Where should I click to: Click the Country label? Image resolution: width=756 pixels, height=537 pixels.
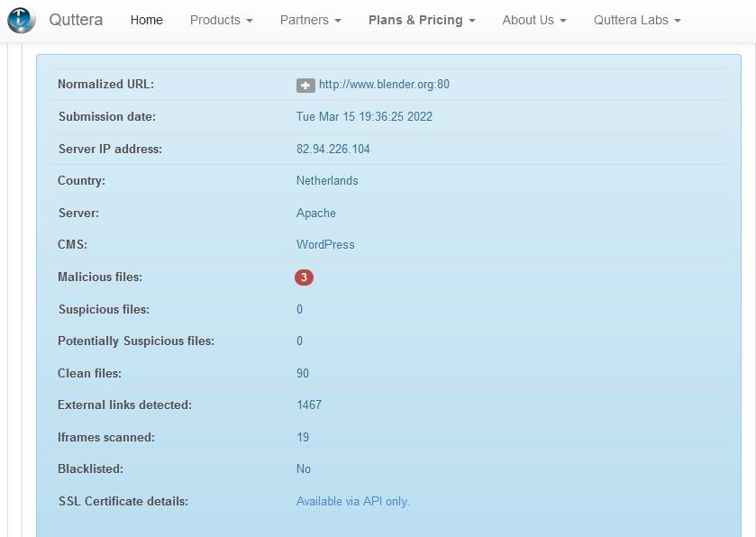click(x=81, y=181)
